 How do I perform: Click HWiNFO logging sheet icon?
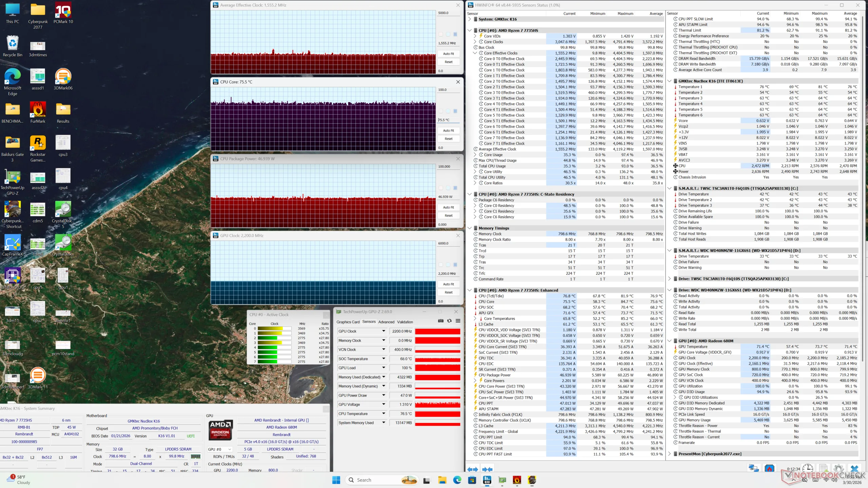pos(823,468)
